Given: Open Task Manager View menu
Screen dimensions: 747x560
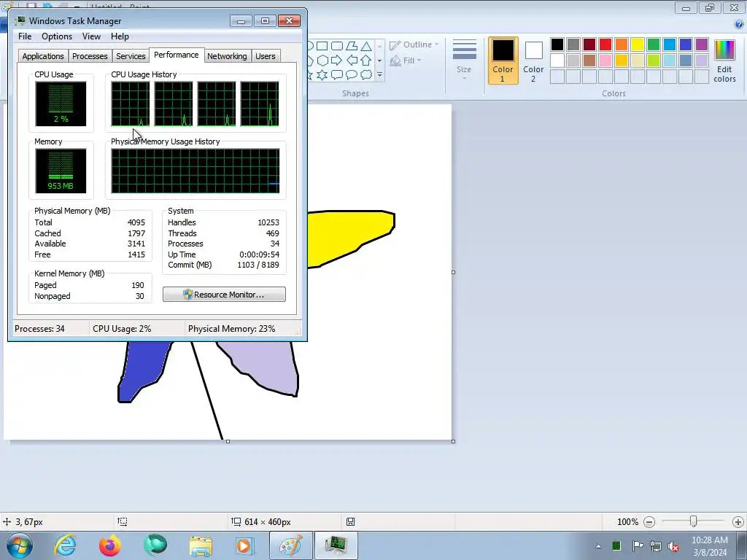Looking at the screenshot, I should pyautogui.click(x=91, y=36).
